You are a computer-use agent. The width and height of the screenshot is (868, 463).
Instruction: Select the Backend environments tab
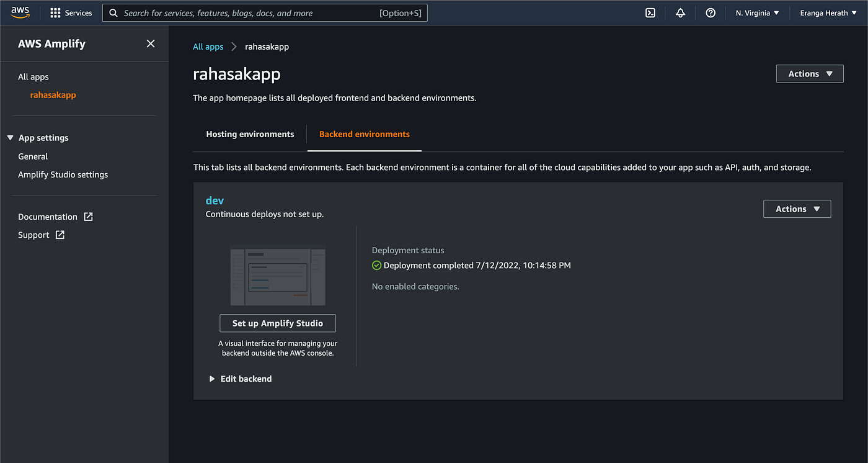pos(365,134)
